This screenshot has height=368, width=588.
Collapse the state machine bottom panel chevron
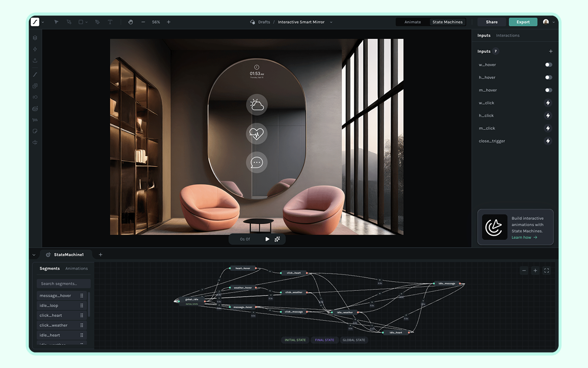34,255
